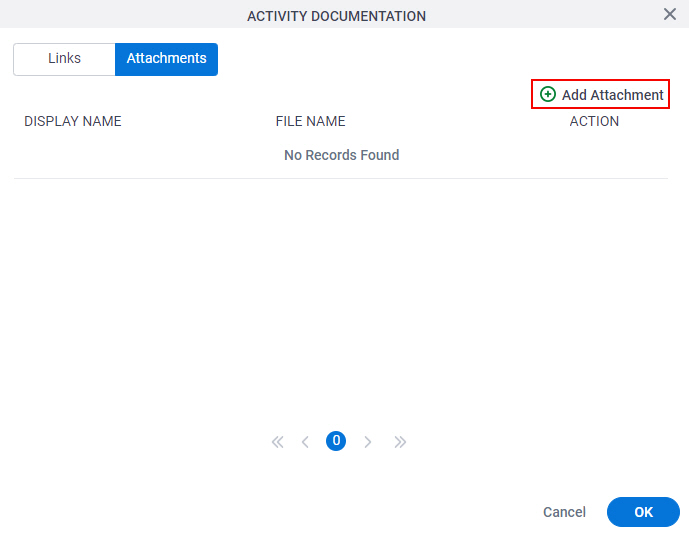Go to the next page

pos(368,441)
